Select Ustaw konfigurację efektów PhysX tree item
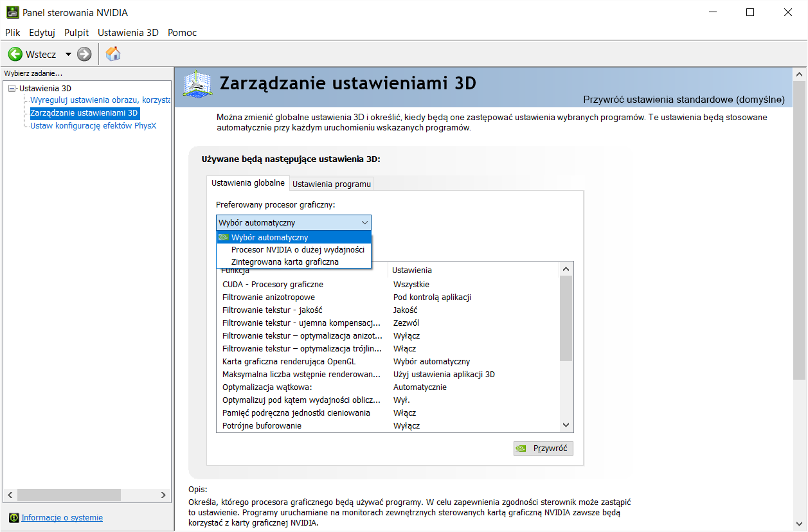Image resolution: width=808 pixels, height=532 pixels. 93,125
